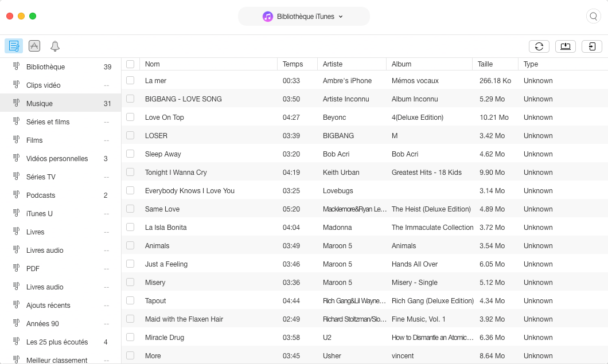Click the playlist icon beside Séries TV
The height and width of the screenshot is (364, 608).
tap(16, 177)
